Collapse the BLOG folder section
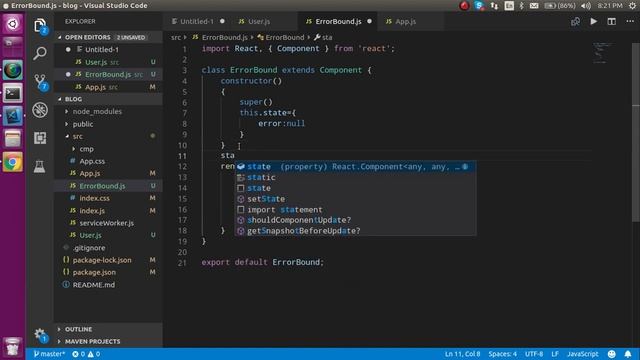 coord(109,99)
